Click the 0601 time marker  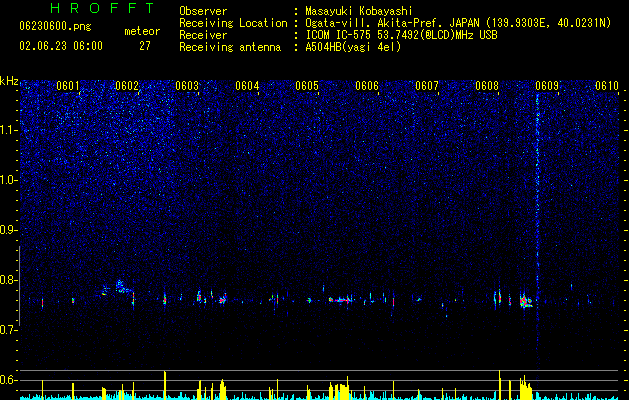(x=67, y=86)
